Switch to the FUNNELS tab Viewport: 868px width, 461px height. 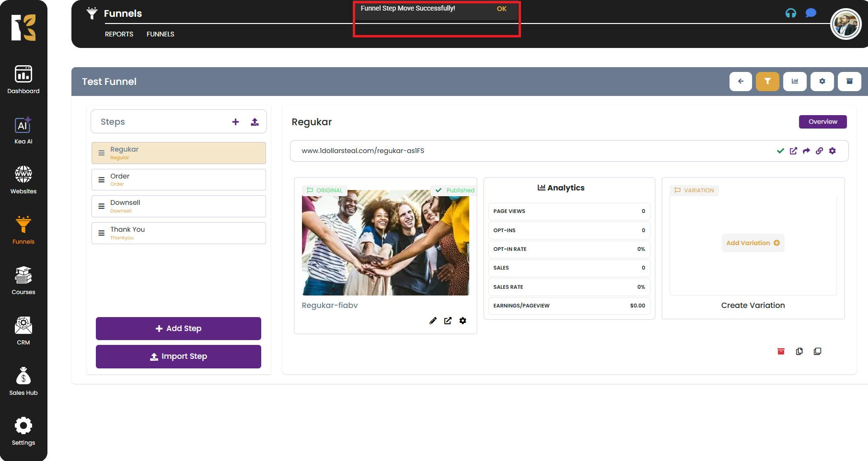coord(160,34)
